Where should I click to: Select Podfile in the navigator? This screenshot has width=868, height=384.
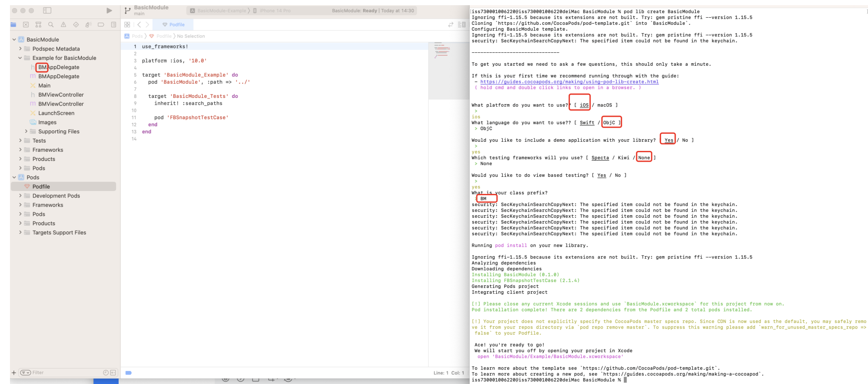pos(64,186)
